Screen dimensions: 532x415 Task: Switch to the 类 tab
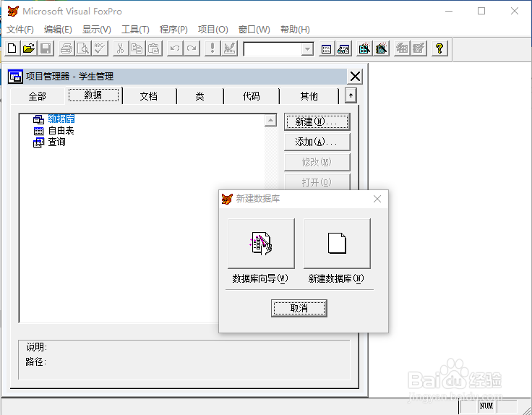click(x=199, y=96)
